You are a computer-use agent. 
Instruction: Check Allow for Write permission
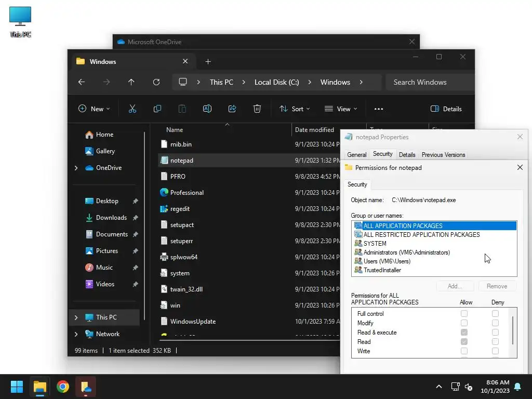pos(464,351)
